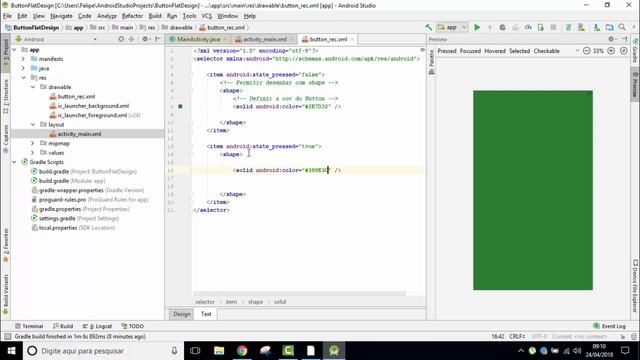The width and height of the screenshot is (640, 360).
Task: Open the Android profiler icon
Action: pos(528,27)
